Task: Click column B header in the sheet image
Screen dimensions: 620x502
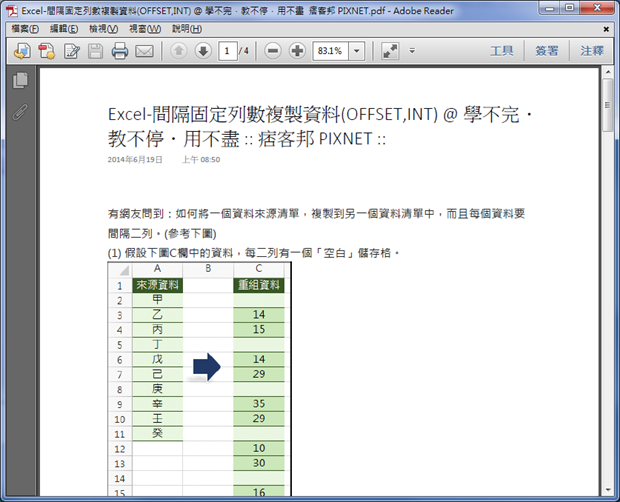Action: [x=208, y=269]
